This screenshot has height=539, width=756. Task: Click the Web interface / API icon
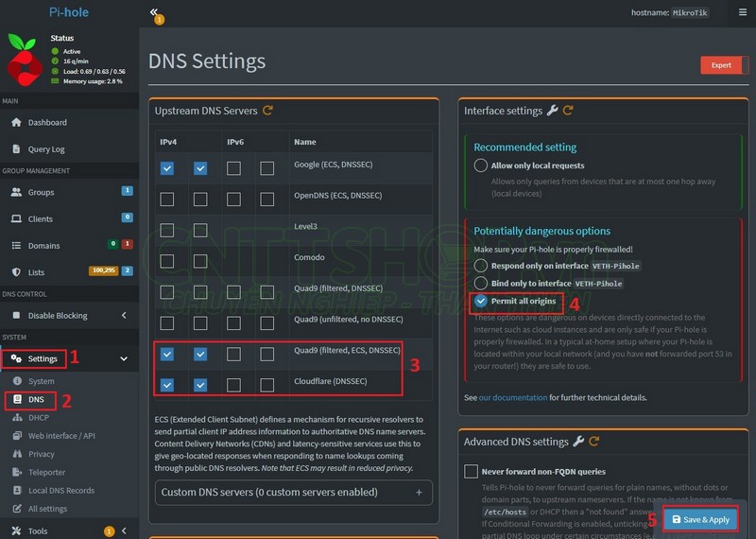tap(17, 435)
